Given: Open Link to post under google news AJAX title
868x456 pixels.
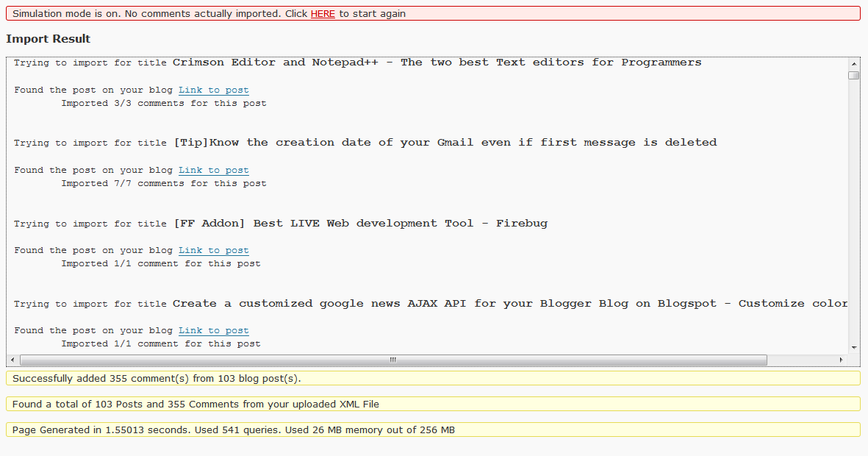Looking at the screenshot, I should click(214, 330).
